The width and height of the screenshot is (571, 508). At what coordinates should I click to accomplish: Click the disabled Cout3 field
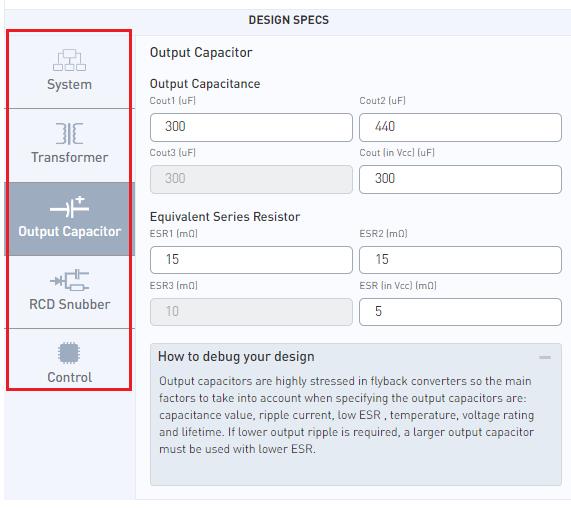point(251,179)
